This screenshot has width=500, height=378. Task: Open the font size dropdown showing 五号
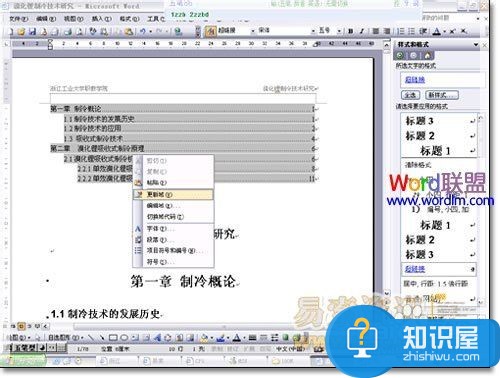339,31
